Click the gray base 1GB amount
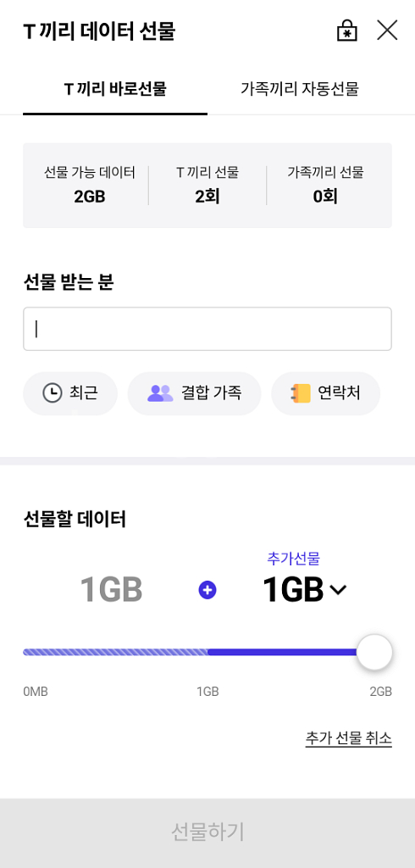The image size is (415, 868). 111,590
